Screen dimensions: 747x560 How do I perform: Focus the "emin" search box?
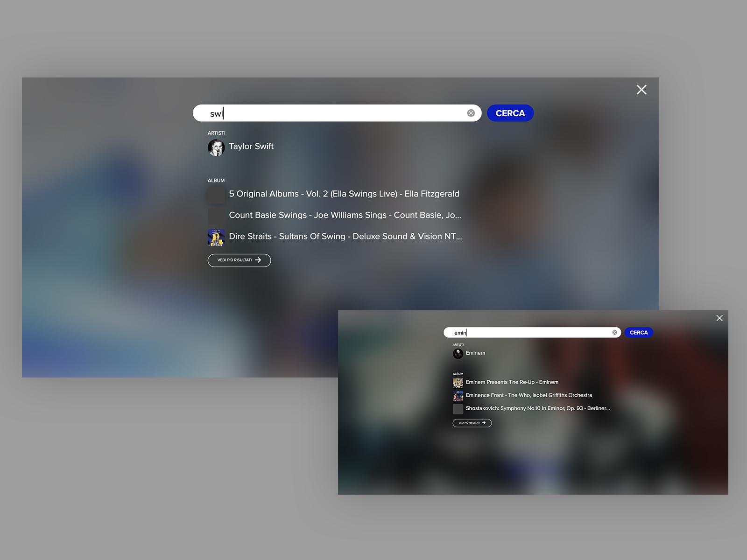[x=528, y=332]
